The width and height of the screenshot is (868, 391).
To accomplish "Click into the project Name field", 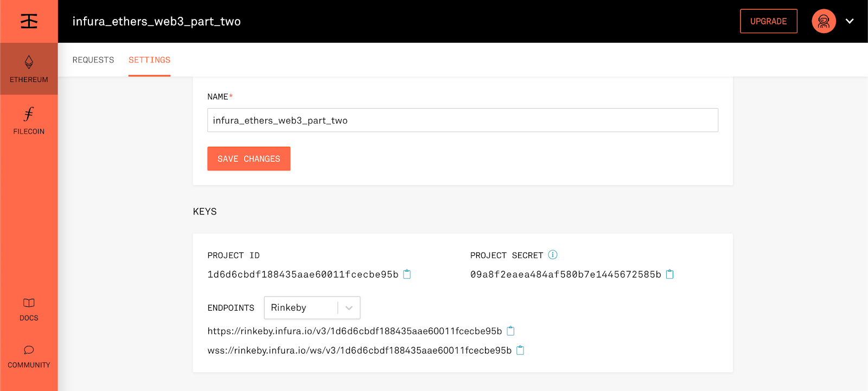I will pyautogui.click(x=463, y=120).
